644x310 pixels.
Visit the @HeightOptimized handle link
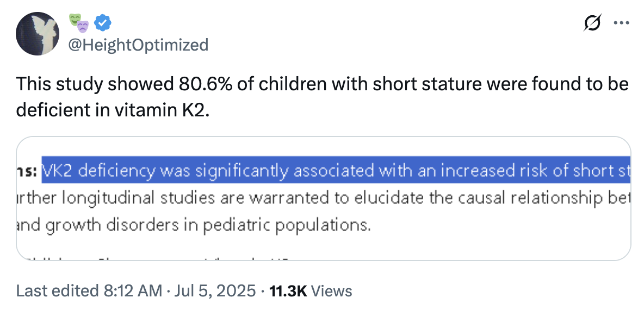pos(138,45)
